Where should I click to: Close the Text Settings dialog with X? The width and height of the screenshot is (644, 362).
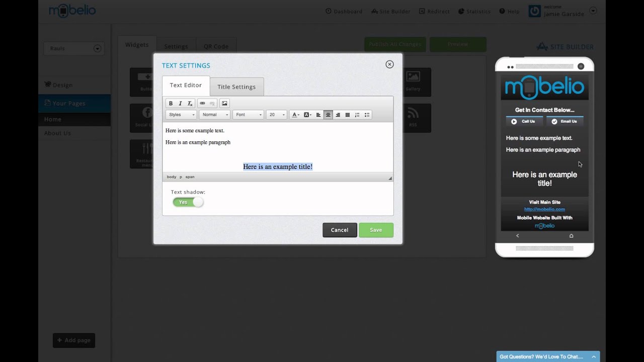coord(389,64)
